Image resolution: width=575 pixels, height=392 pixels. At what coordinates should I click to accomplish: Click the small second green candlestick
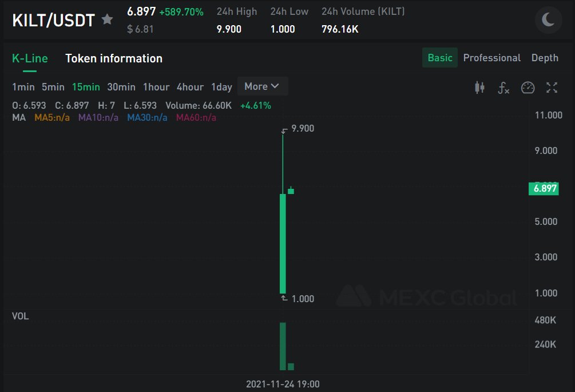pyautogui.click(x=291, y=191)
